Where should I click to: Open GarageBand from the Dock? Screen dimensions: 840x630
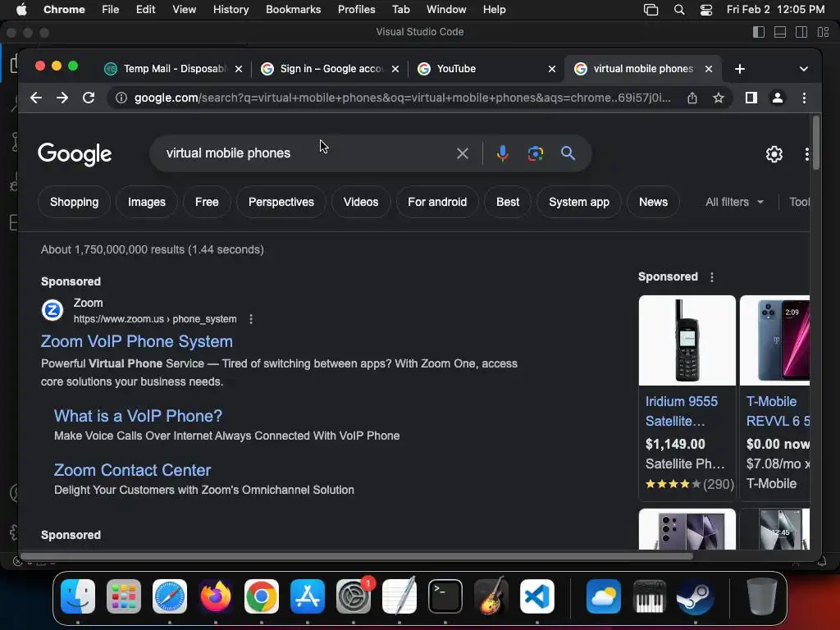pos(491,596)
